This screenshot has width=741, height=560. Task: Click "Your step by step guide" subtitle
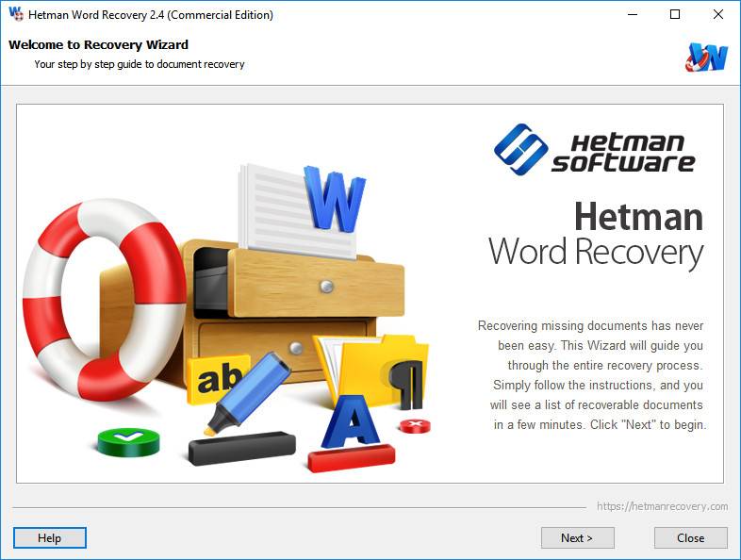point(140,64)
